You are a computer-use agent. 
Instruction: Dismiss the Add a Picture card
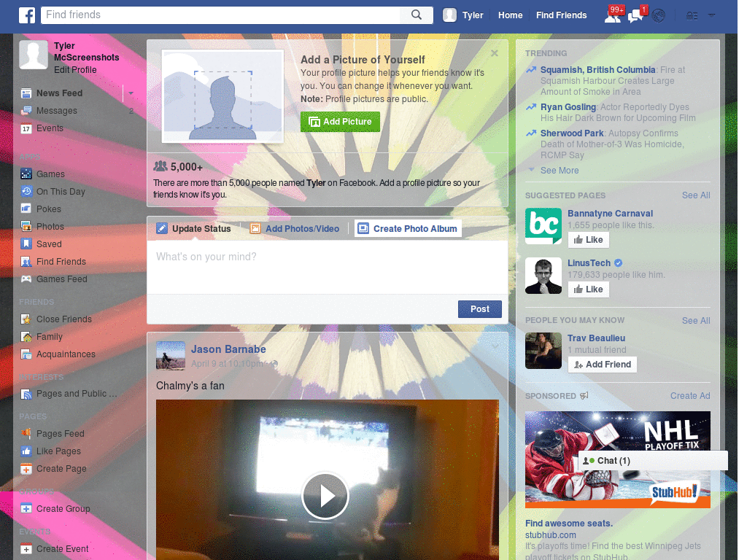[x=495, y=52]
